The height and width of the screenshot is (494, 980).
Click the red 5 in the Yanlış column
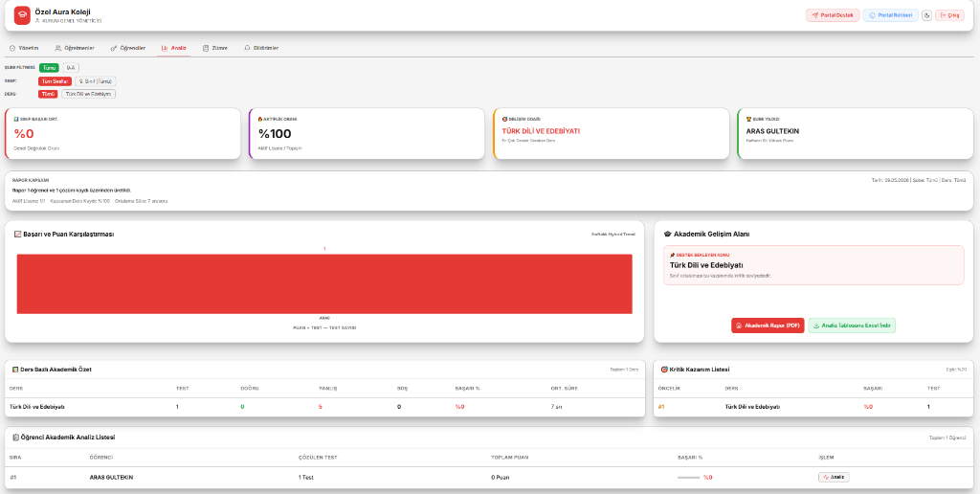(x=320, y=407)
